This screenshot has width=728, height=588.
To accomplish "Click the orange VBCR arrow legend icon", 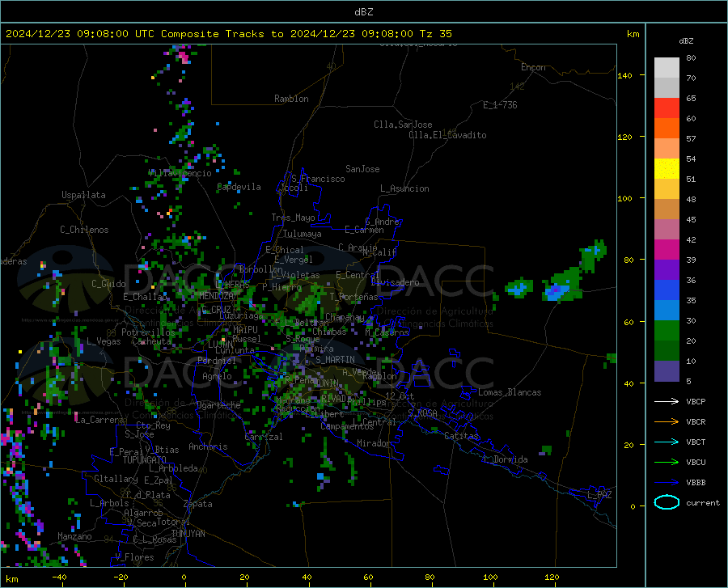I will [667, 421].
